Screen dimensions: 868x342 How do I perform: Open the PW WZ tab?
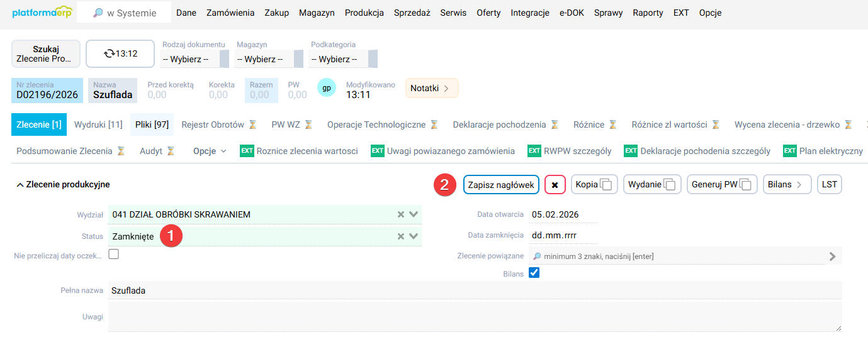292,124
